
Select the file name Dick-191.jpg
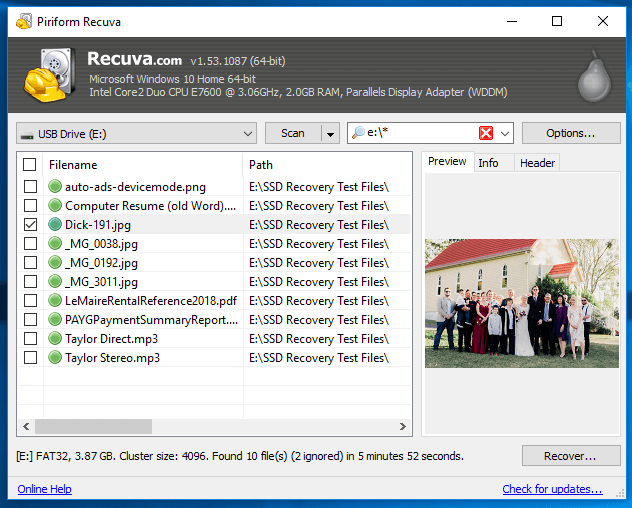click(x=98, y=225)
